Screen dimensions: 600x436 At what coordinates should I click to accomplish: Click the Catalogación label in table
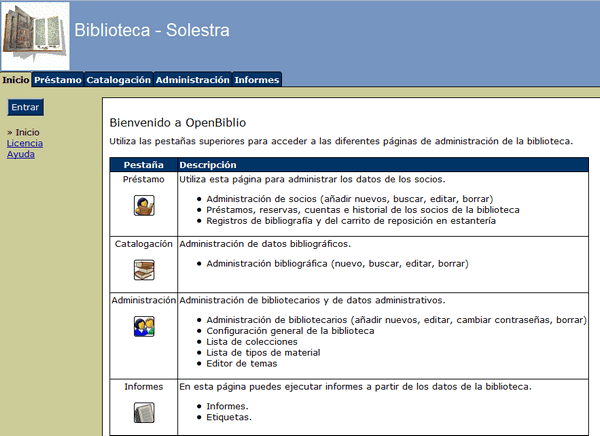tap(143, 244)
